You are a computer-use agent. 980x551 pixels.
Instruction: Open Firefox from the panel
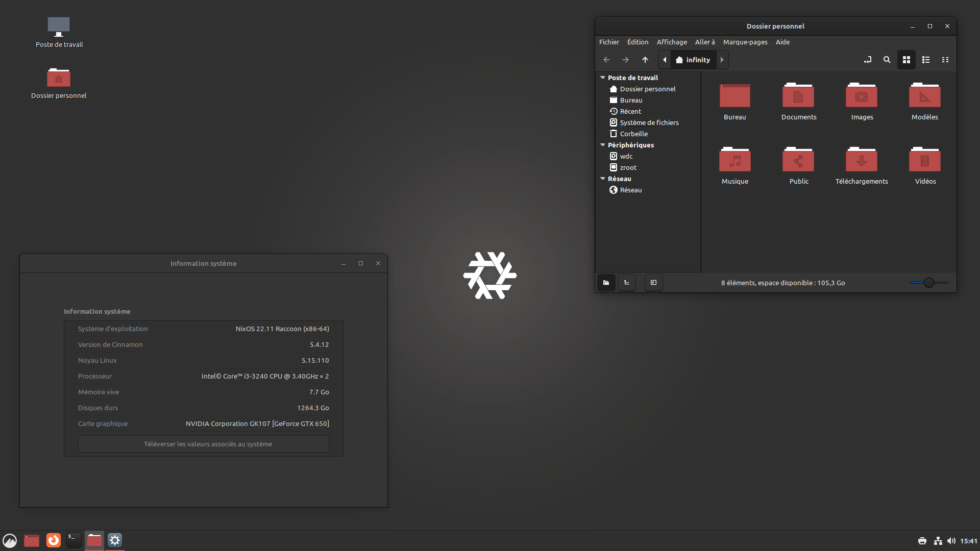pos(54,540)
